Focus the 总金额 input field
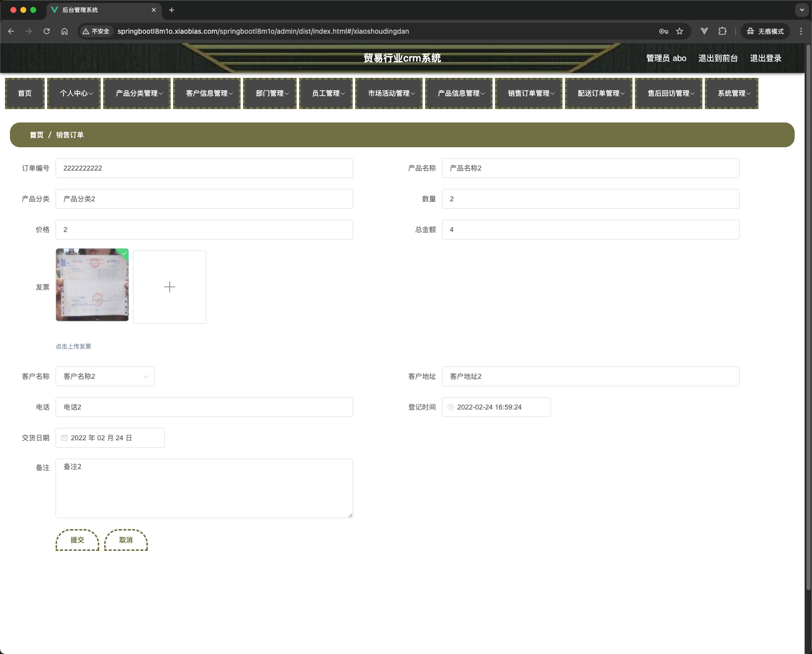This screenshot has height=654, width=812. click(591, 230)
